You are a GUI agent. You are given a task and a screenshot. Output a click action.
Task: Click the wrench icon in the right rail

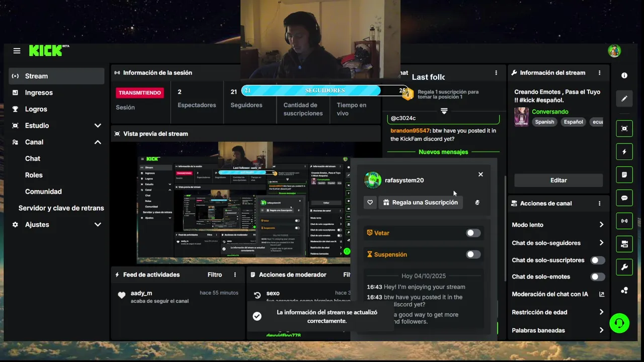click(624, 267)
